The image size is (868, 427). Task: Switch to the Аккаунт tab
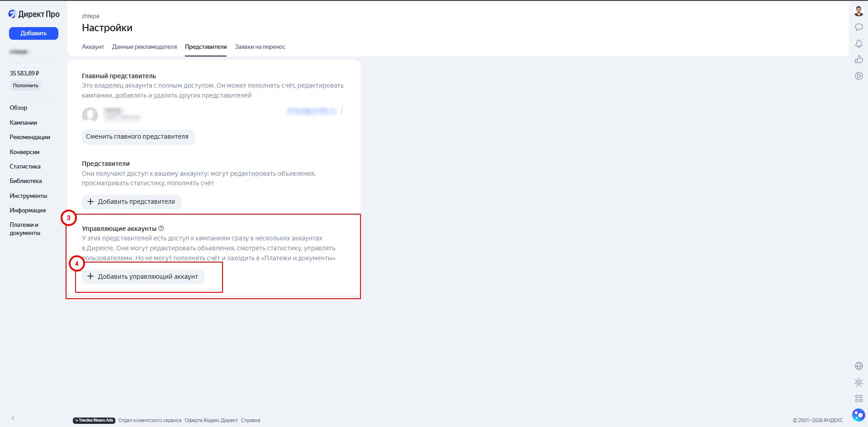click(x=93, y=47)
